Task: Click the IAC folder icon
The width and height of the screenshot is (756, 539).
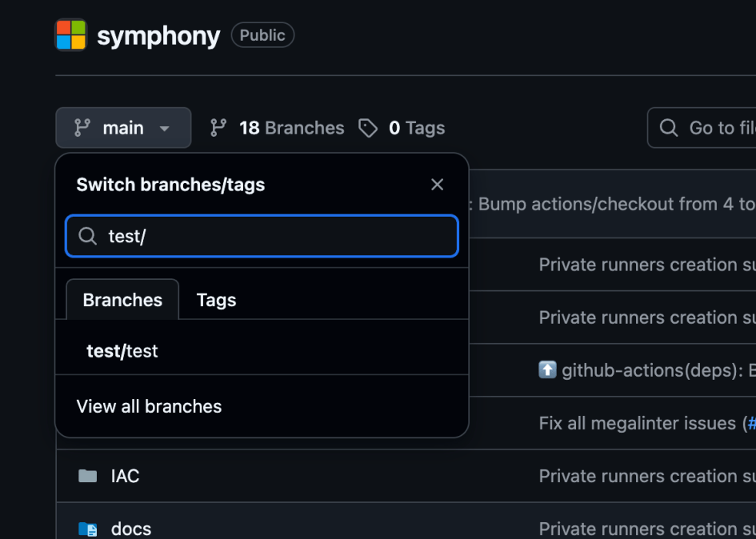Action: 88,476
